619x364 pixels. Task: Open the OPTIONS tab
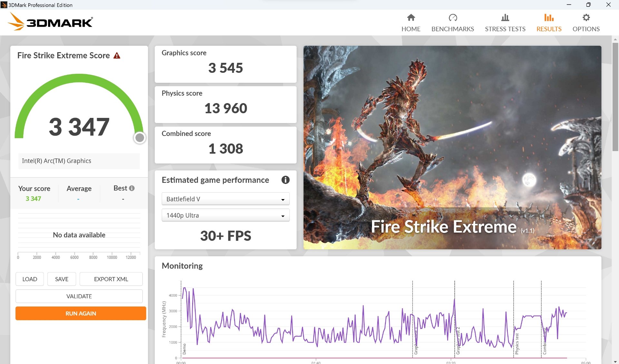(586, 23)
